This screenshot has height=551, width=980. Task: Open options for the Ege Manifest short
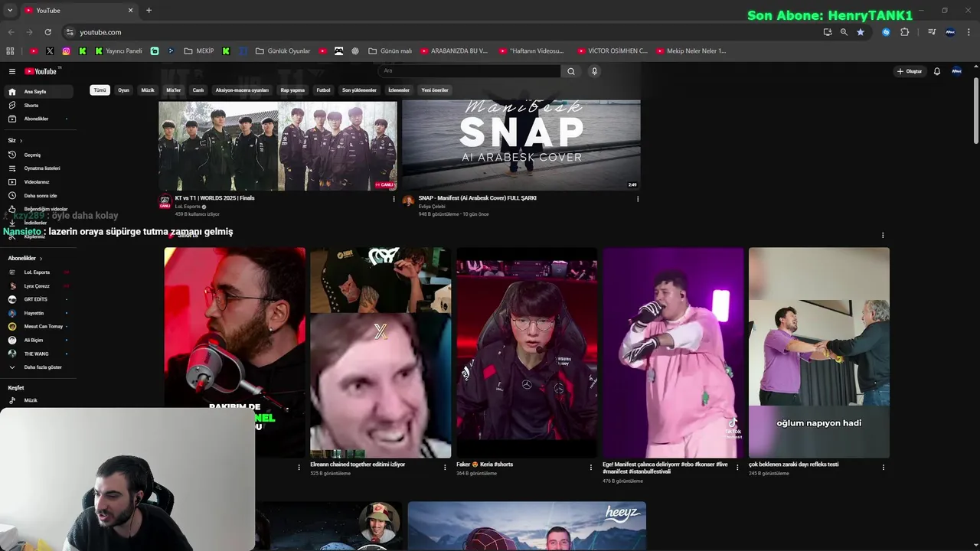click(738, 468)
